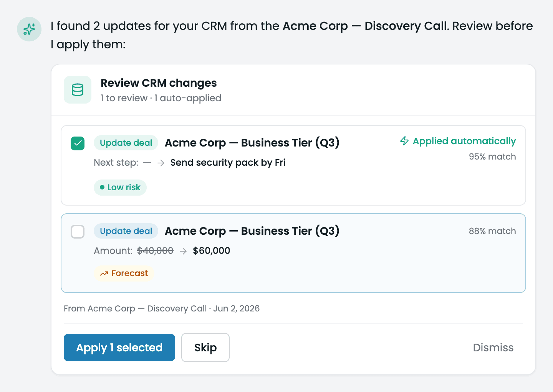Image resolution: width=553 pixels, height=392 pixels.
Task: Click the 95% match text
Action: (492, 156)
